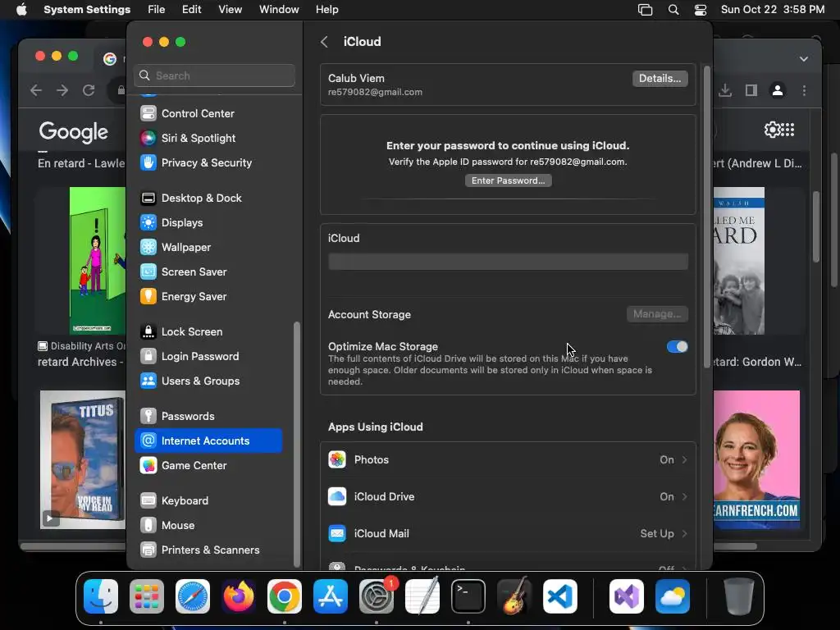Open App Store from the Dock
Screen dimensions: 840x630
(331, 596)
